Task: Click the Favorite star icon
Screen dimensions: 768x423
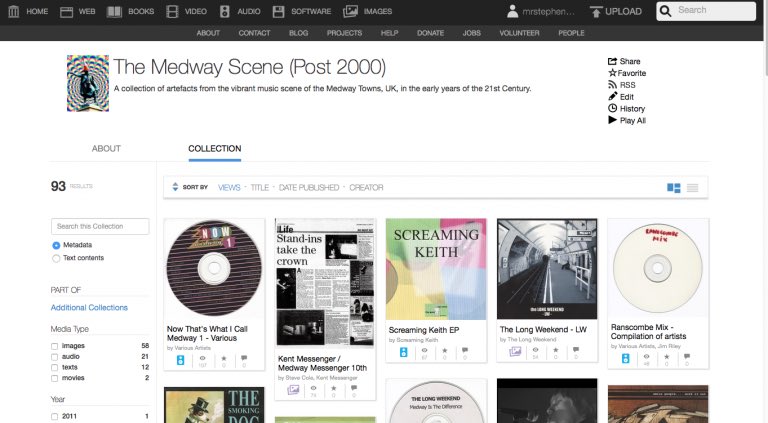Action: [612, 73]
